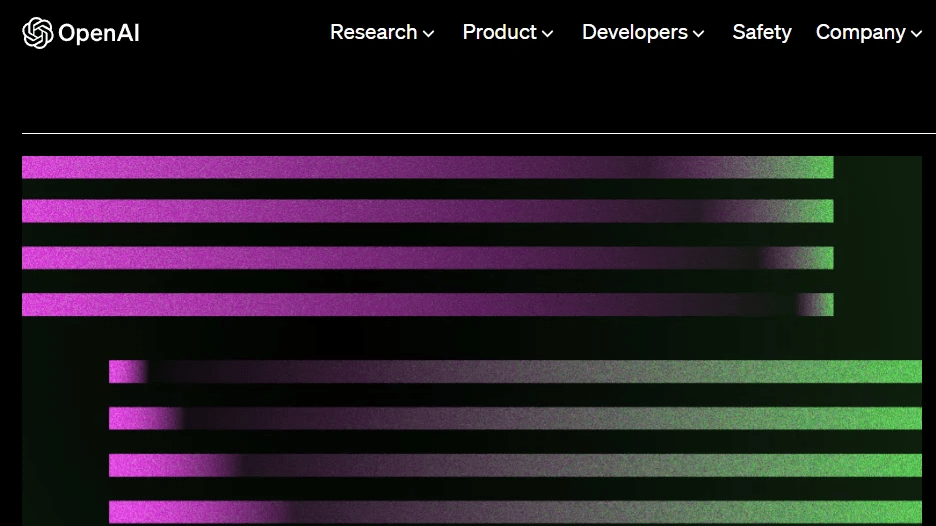Screen dimensions: 936x526
Task: Expand the chevron next to Research
Action: point(429,34)
